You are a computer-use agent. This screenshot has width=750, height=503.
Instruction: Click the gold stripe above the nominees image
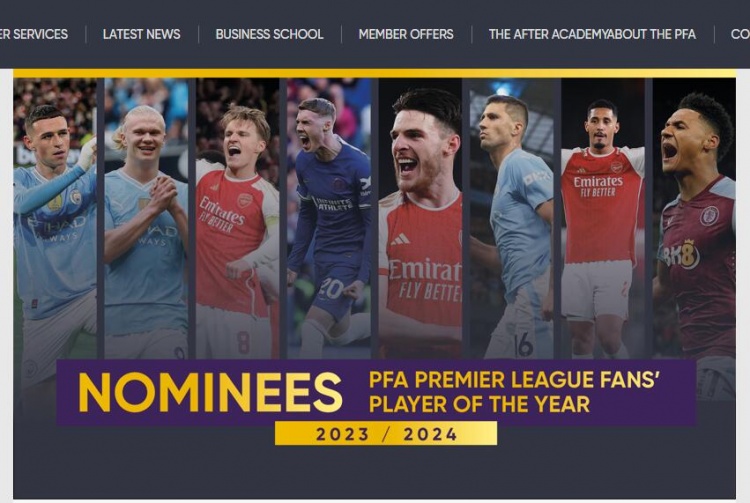coord(375,73)
